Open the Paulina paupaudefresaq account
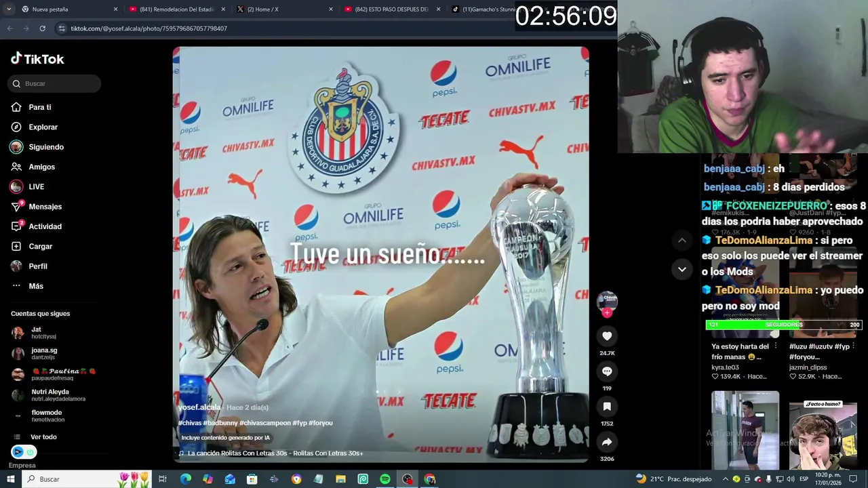The image size is (868, 488). [x=54, y=374]
